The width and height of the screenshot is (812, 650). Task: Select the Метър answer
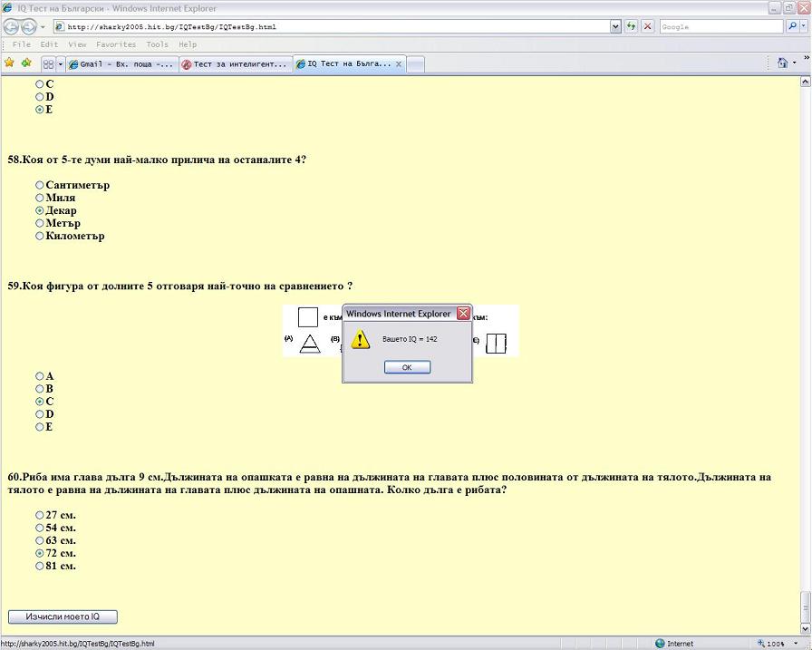pyautogui.click(x=39, y=223)
